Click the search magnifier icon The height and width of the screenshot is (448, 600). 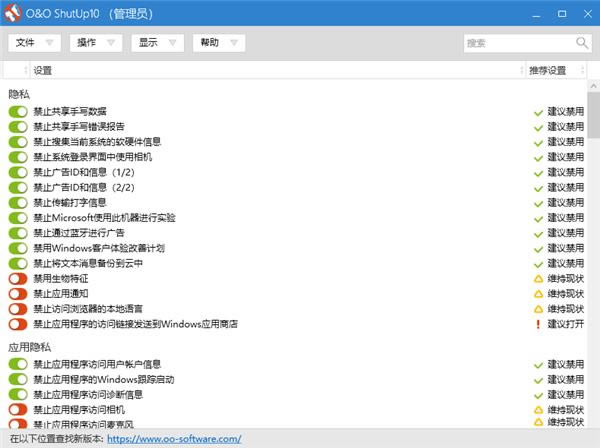[582, 43]
